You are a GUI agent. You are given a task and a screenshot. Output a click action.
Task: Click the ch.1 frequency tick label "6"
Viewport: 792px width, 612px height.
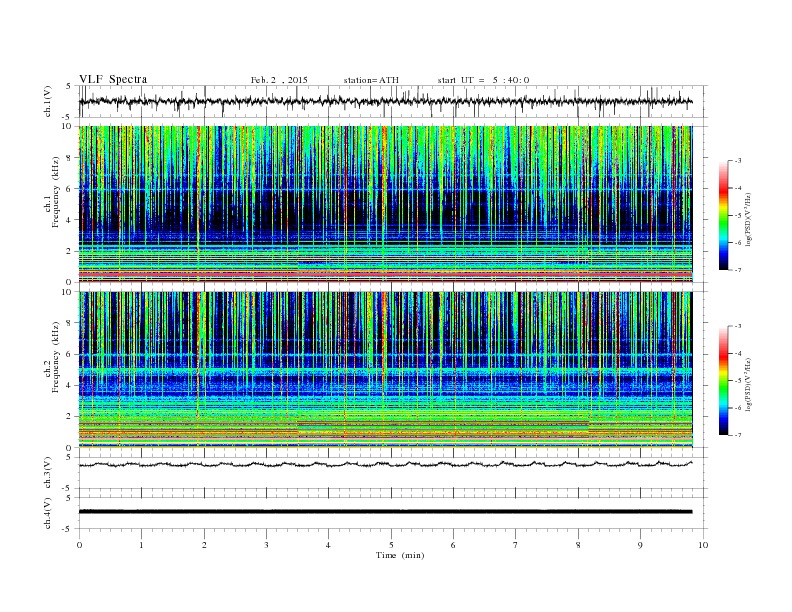(x=70, y=189)
